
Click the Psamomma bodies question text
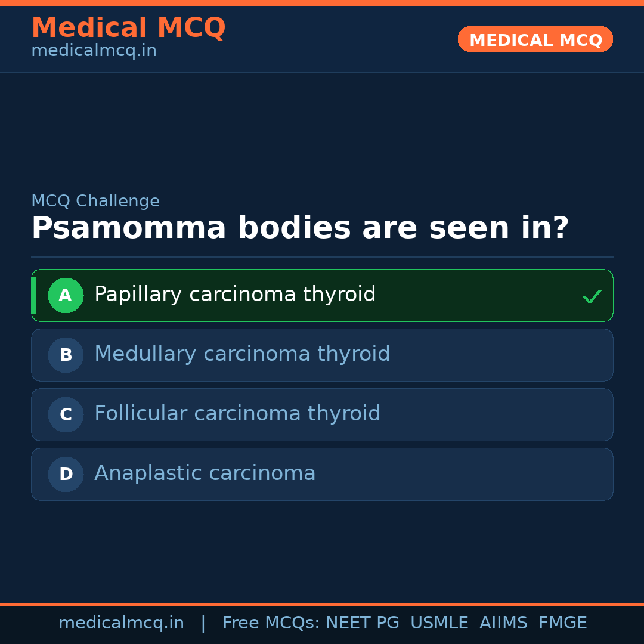(300, 228)
